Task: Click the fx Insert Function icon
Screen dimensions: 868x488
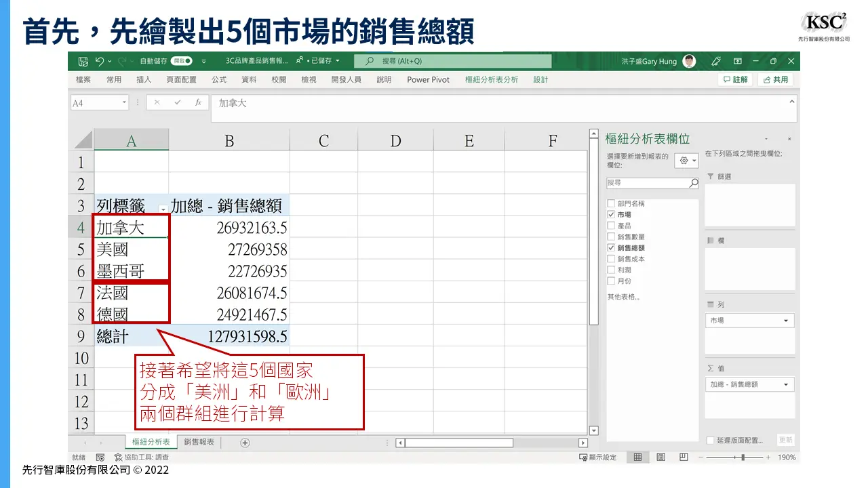Action: point(198,103)
